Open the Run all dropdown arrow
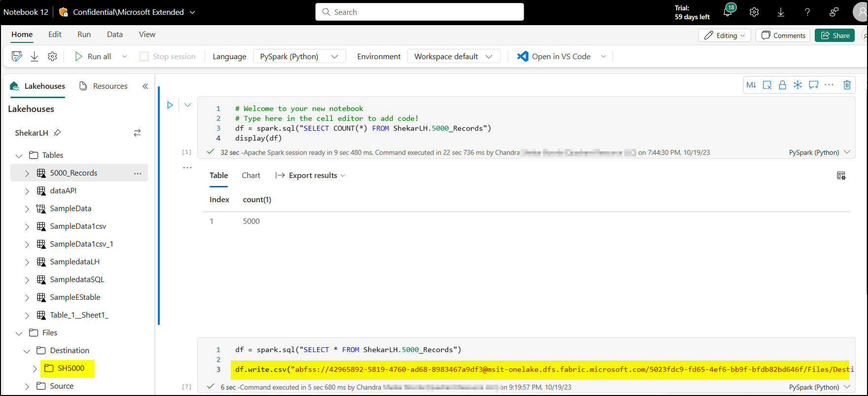The width and height of the screenshot is (868, 396). coord(125,56)
